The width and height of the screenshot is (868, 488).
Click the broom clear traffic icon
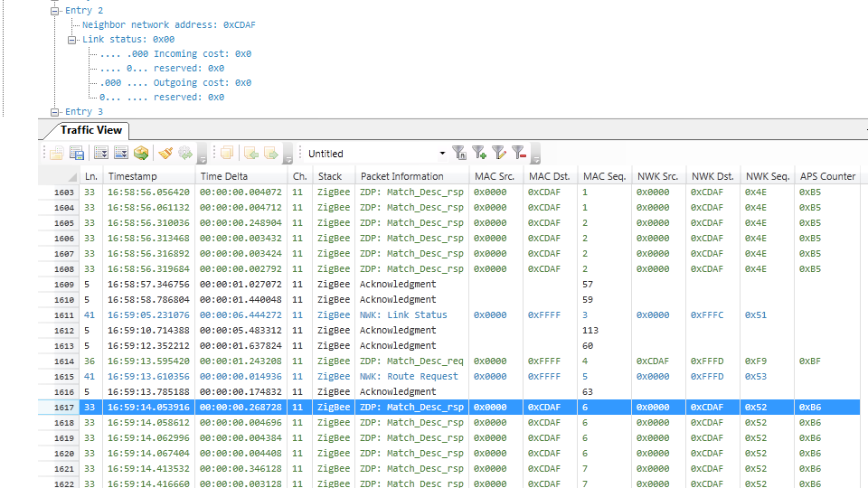(165, 154)
